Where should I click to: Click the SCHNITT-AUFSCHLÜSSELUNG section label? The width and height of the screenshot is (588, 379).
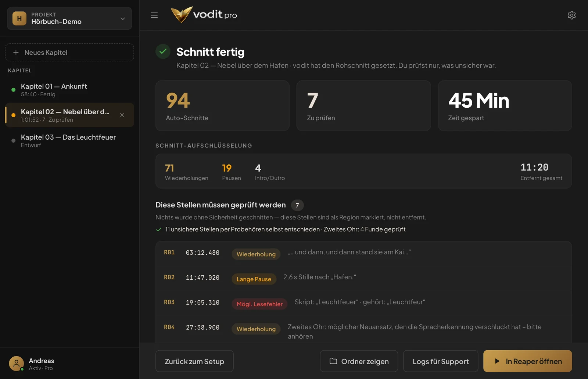pos(204,146)
